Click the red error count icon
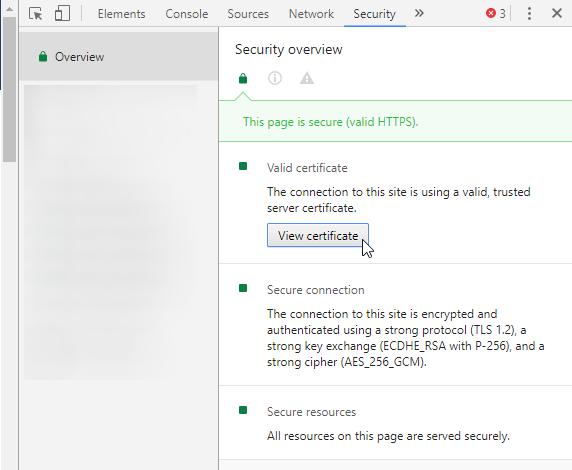 491,14
